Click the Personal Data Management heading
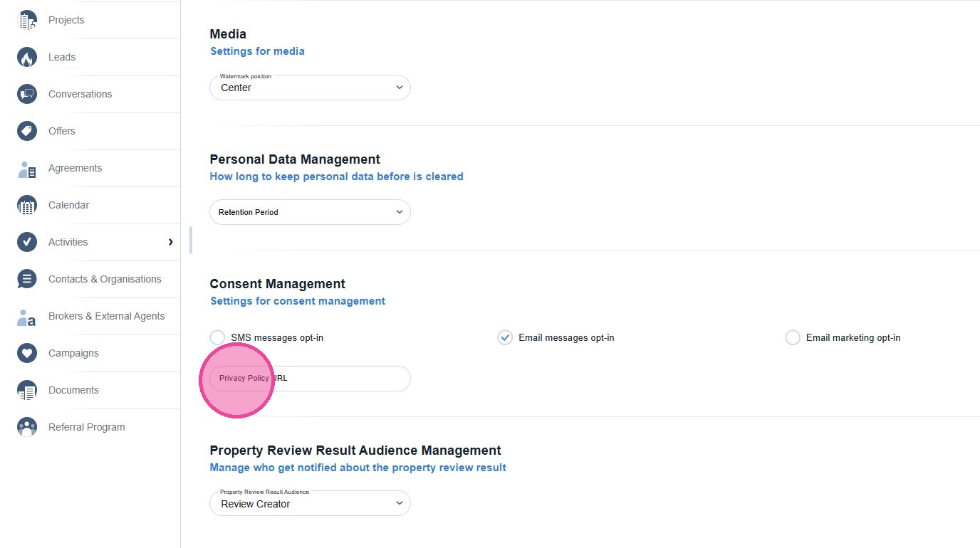The width and height of the screenshot is (980, 548). [x=295, y=159]
